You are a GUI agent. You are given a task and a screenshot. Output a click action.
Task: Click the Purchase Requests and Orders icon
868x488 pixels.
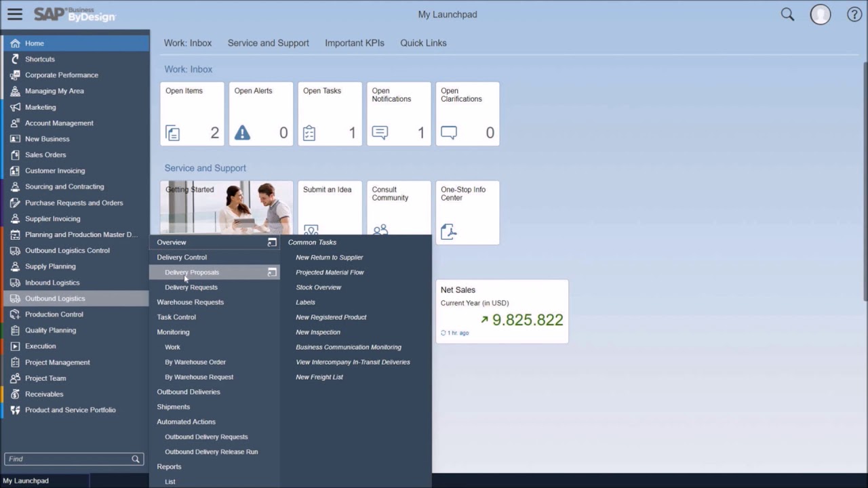pos(15,203)
